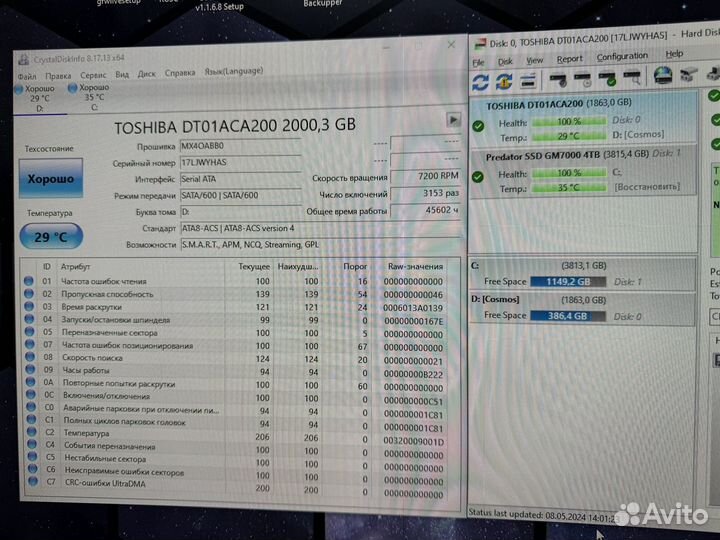Viewport: 720px width, 540px height.
Task: Click the Скорость вращения value 7200 RPM
Action: [x=425, y=176]
